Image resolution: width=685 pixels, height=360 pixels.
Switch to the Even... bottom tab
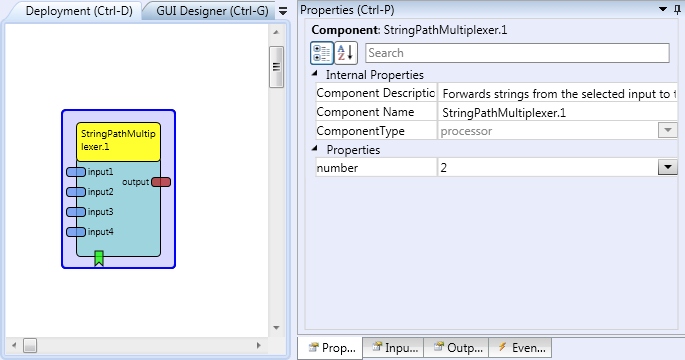coord(521,348)
